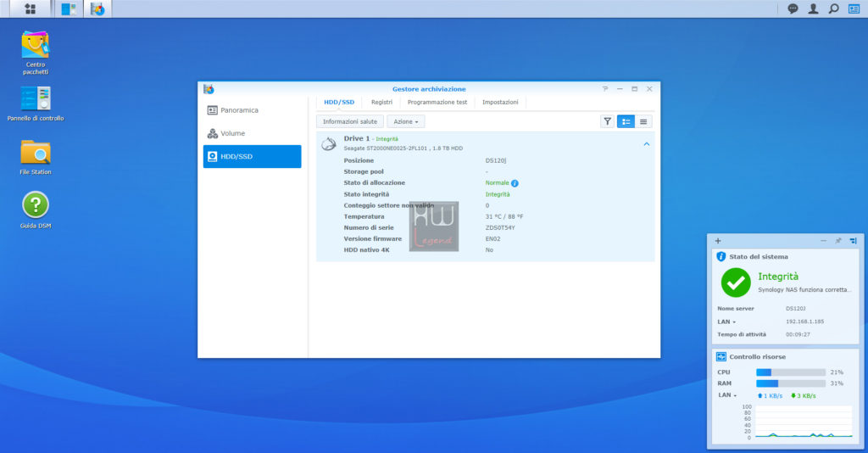868x453 pixels.
Task: Click the info icon beside Normale
Action: 515,183
